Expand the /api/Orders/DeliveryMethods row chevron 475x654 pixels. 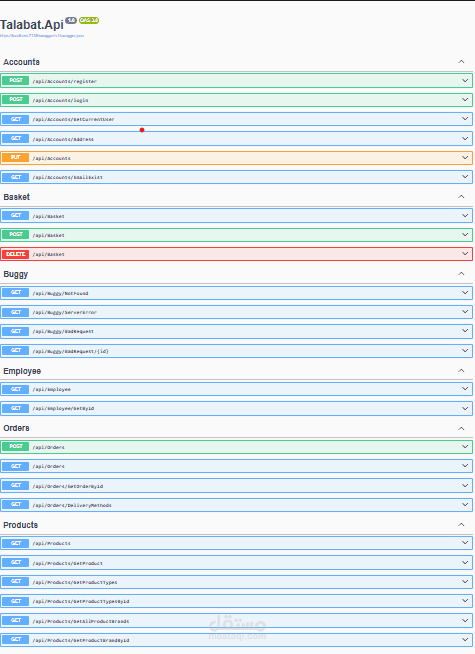pyautogui.click(x=465, y=505)
